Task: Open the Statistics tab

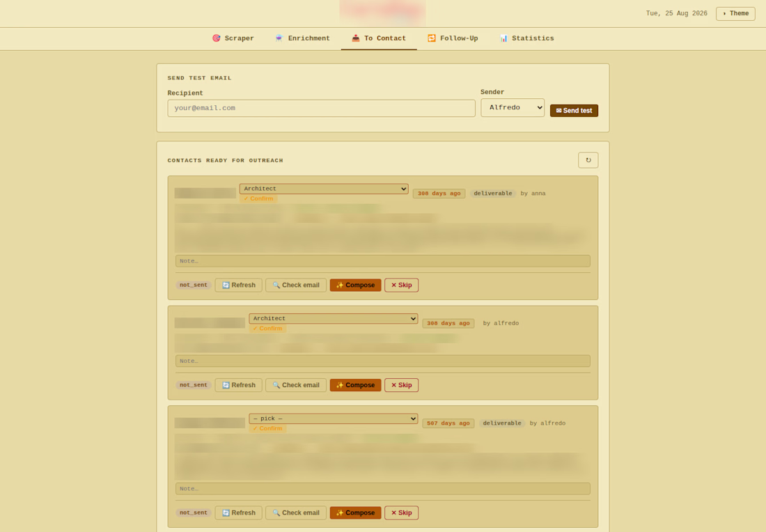Action: (x=526, y=38)
